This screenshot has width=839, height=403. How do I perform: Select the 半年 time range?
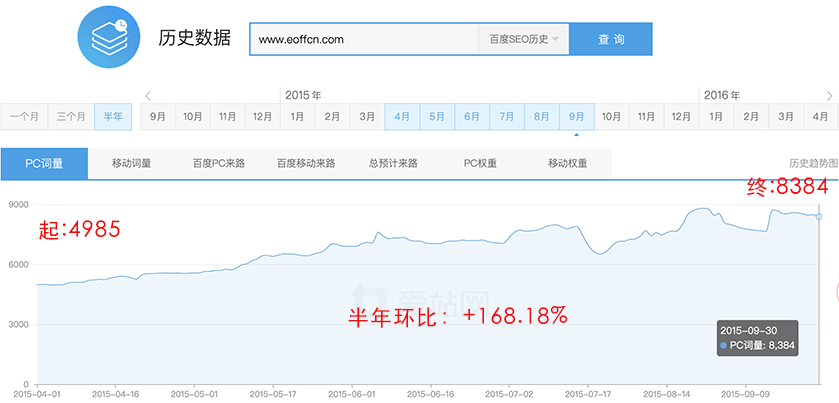click(x=113, y=117)
